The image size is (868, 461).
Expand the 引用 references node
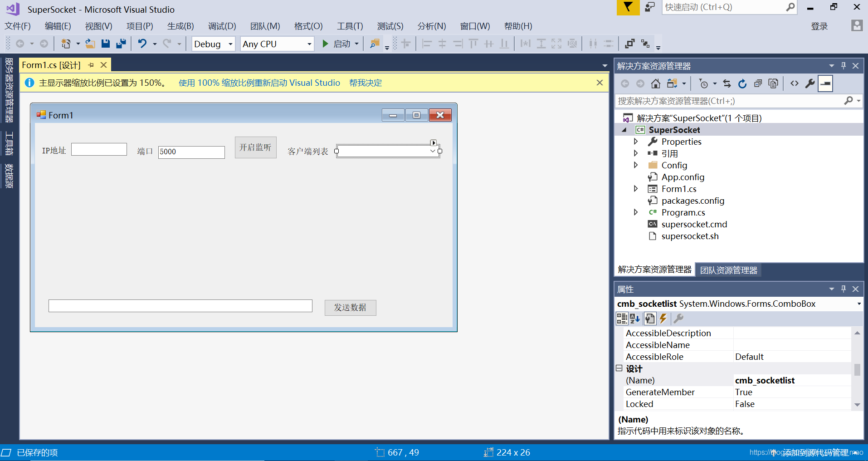pos(636,153)
